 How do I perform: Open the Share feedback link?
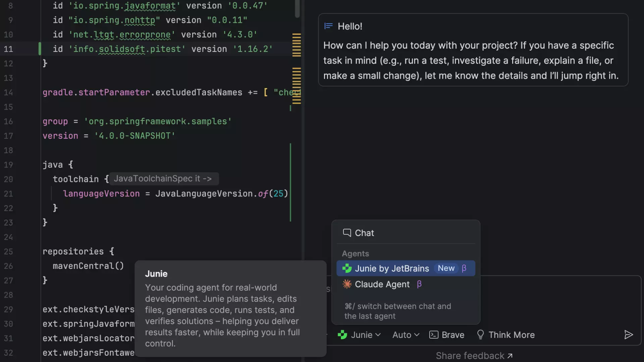pos(474,355)
